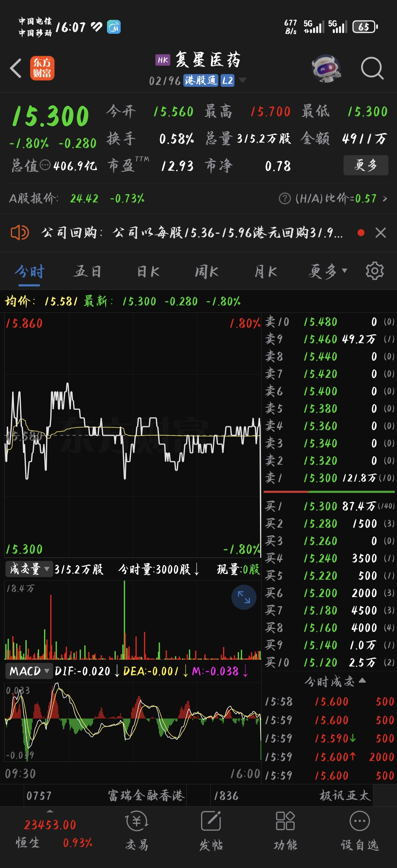Collapse the 分时成交 list arrow
Image resolution: width=397 pixels, height=868 pixels.
coord(363,680)
